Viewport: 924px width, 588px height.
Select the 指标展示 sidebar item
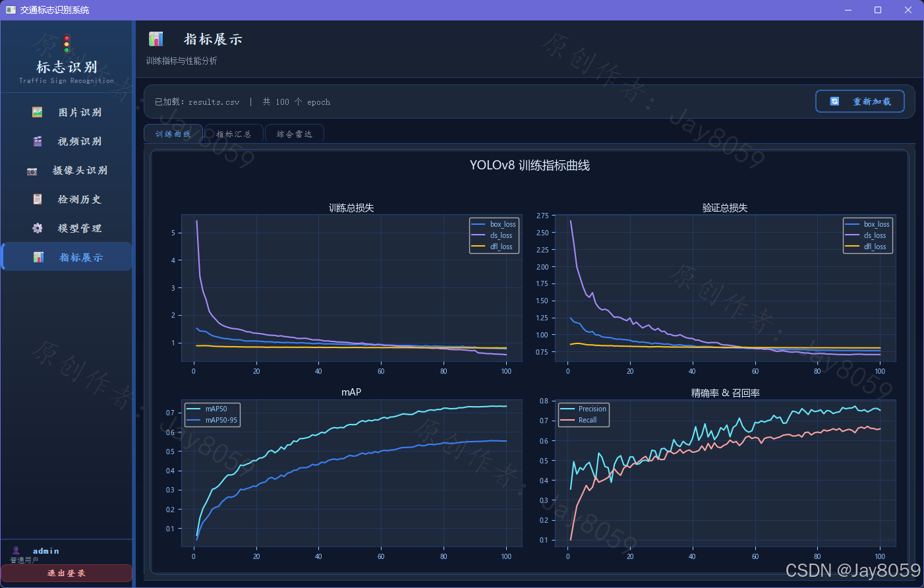[67, 257]
